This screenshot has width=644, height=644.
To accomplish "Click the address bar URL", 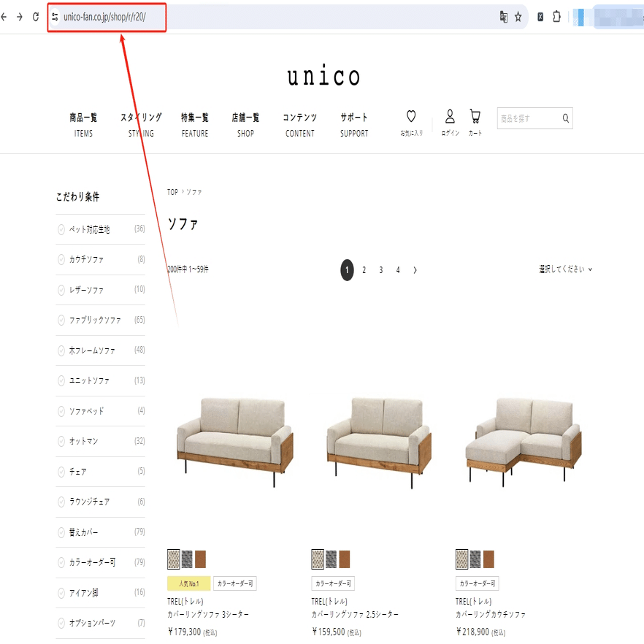I will tap(104, 17).
